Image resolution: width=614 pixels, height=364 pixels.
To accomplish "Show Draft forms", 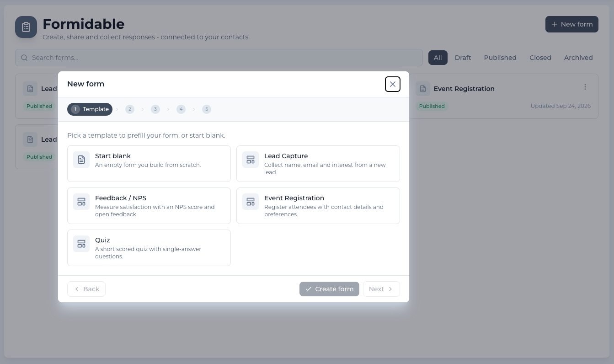I will pyautogui.click(x=463, y=58).
